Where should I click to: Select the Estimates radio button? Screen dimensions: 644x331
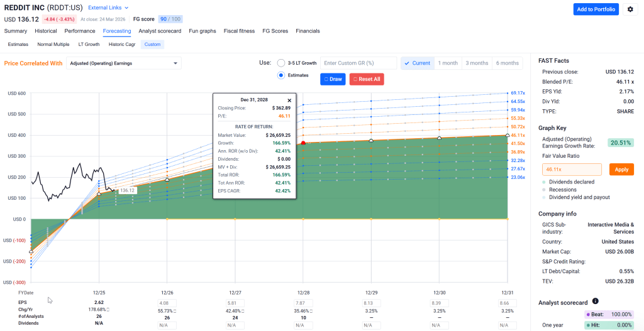pyautogui.click(x=281, y=75)
